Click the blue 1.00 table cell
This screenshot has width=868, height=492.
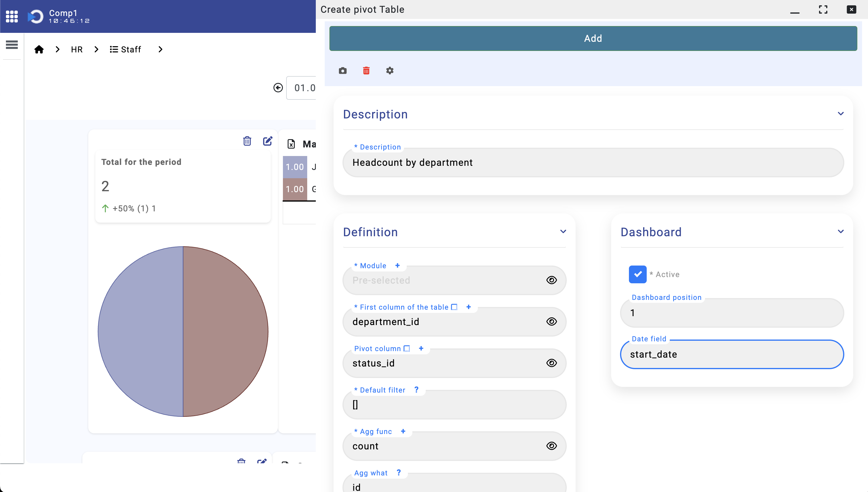(295, 167)
